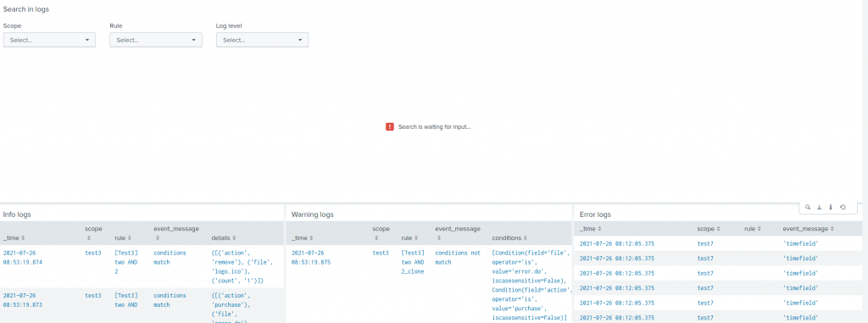Click Info logs timestamp 08:53:19.873
Screen dimensions: 868x323
pyautogui.click(x=23, y=300)
